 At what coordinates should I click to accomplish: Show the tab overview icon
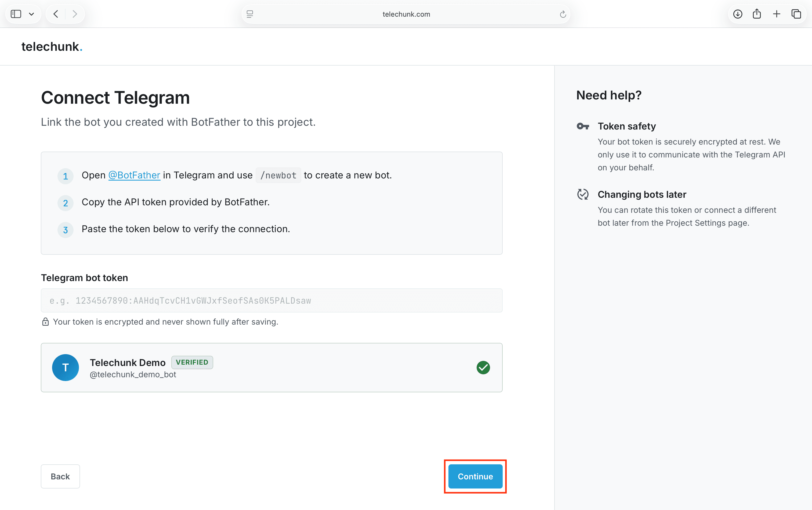click(x=796, y=14)
